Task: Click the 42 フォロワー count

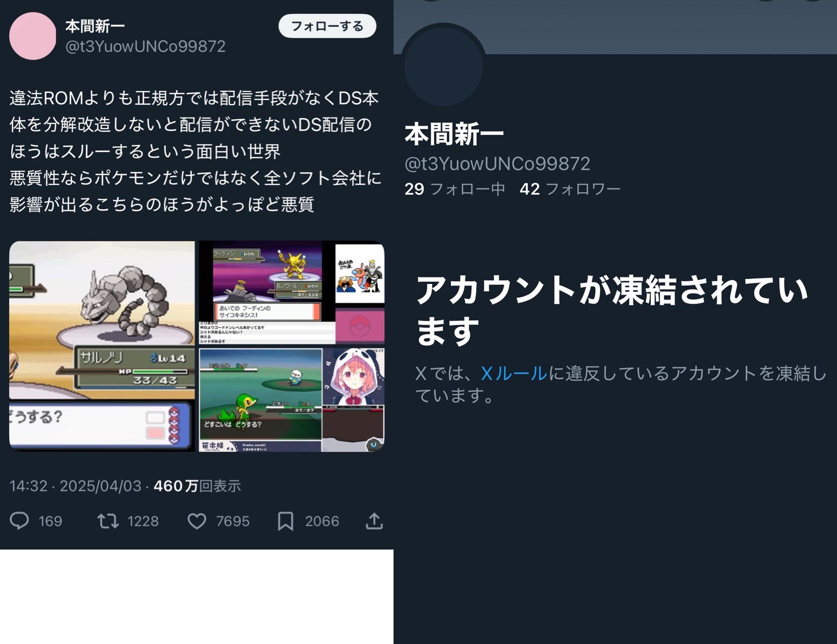Action: pos(570,189)
